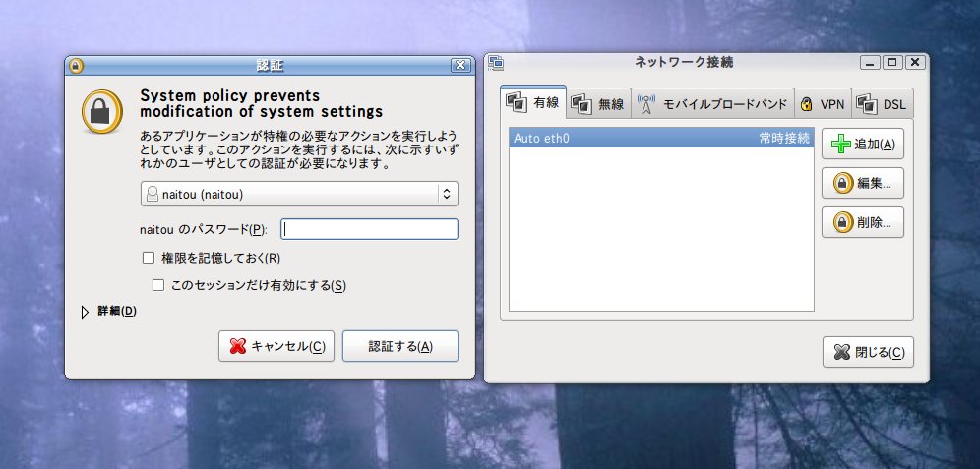Select the DSL tab

[x=883, y=103]
